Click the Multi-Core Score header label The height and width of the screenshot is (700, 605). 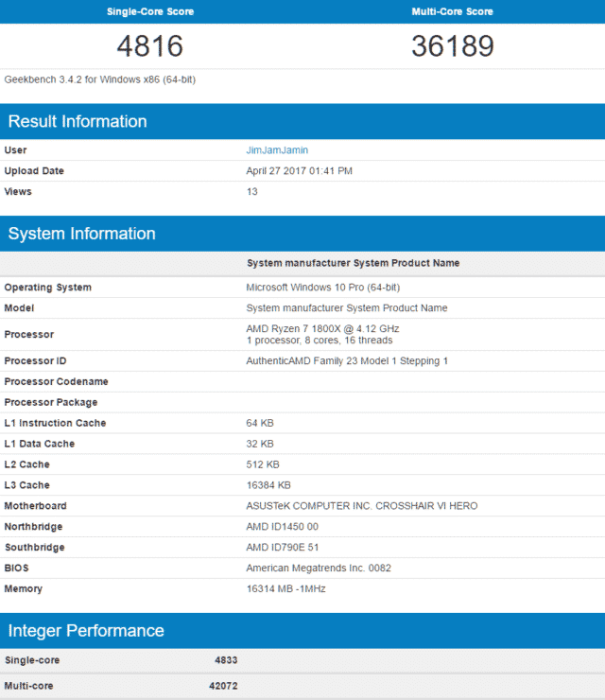453,11
